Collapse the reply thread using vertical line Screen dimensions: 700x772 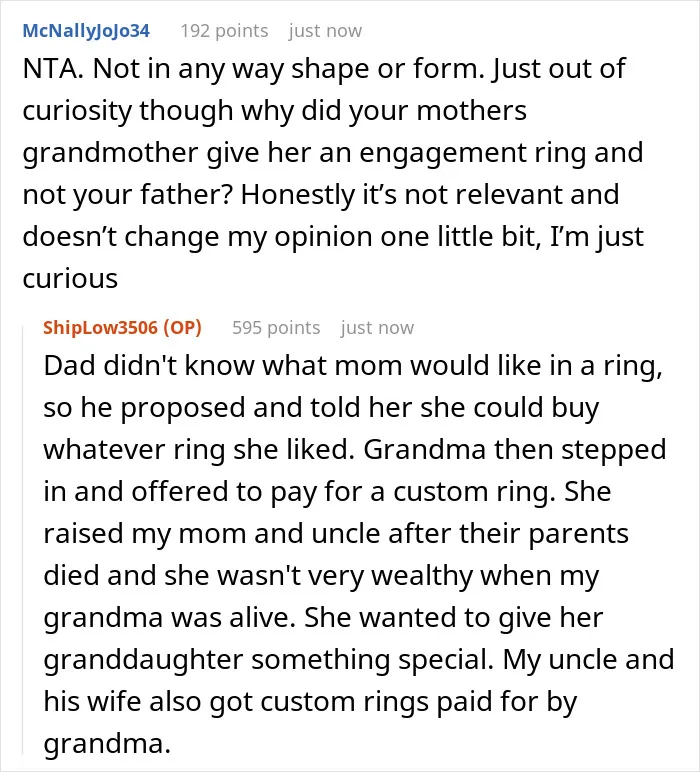[23, 539]
